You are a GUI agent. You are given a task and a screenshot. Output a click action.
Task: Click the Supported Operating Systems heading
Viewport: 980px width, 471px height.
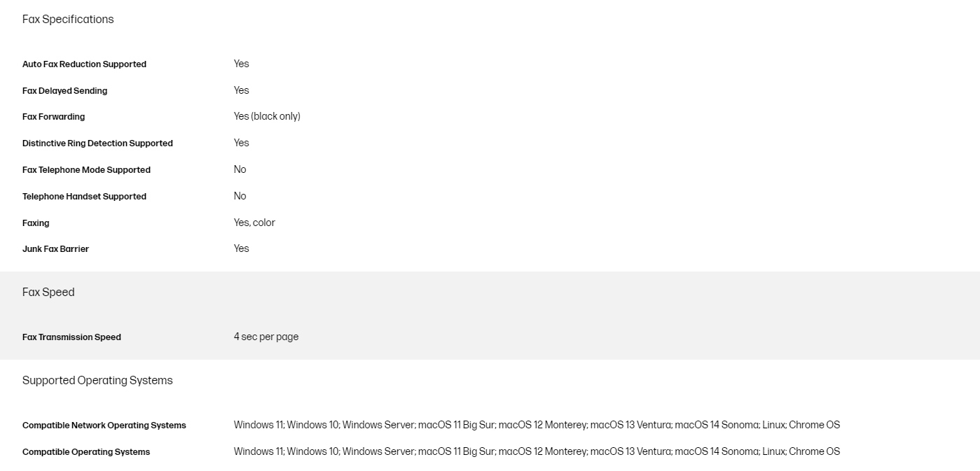click(97, 381)
